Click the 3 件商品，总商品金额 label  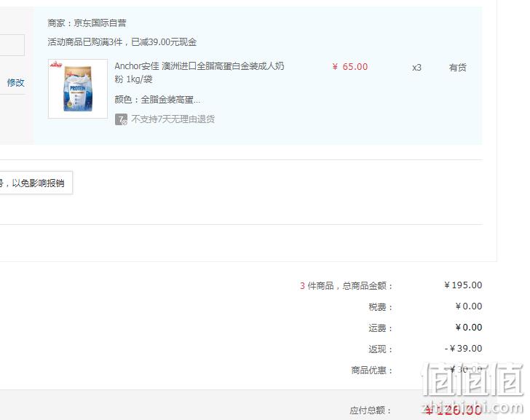click(346, 286)
